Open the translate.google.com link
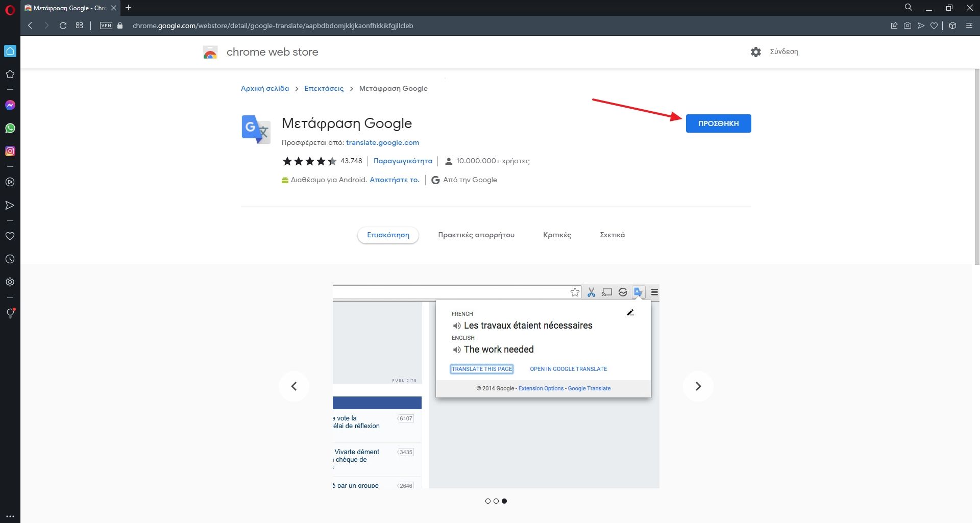The image size is (980, 523). (382, 143)
